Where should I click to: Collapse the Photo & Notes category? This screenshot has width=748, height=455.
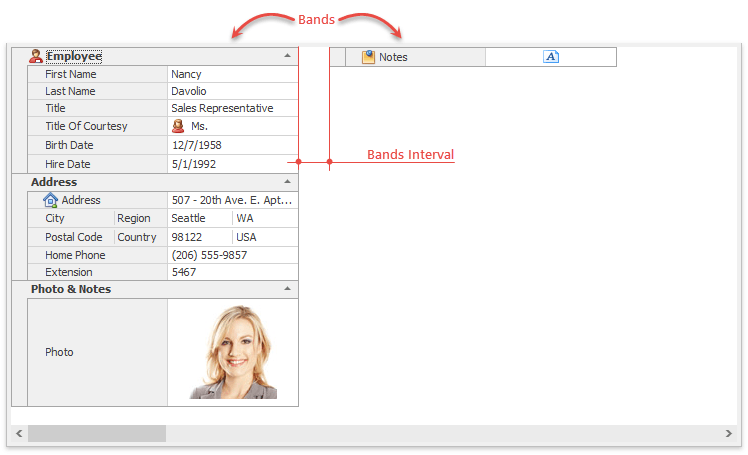point(287,289)
